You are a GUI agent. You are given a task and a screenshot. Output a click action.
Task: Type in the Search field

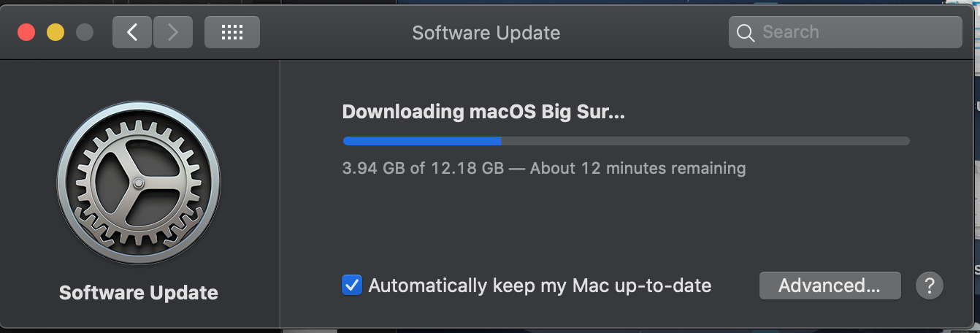point(854,32)
